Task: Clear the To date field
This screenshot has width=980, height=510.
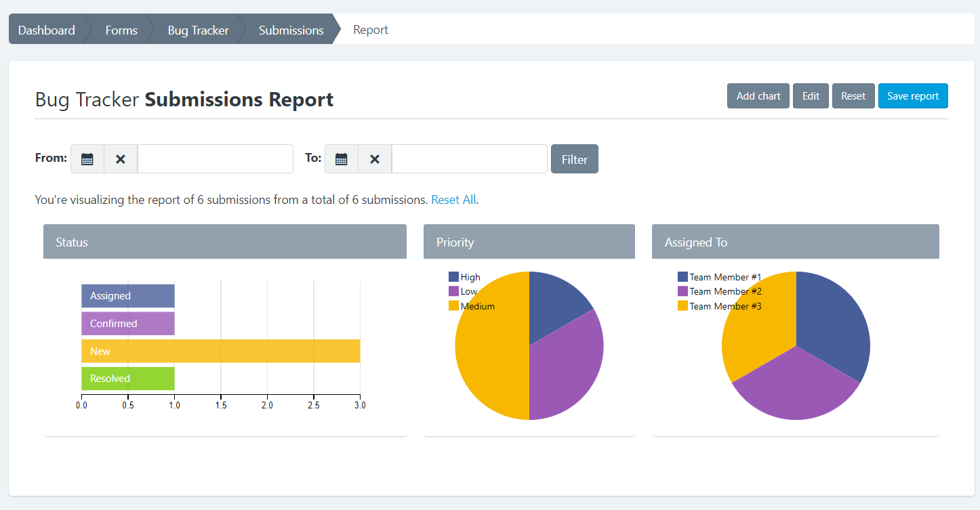Action: [x=375, y=159]
